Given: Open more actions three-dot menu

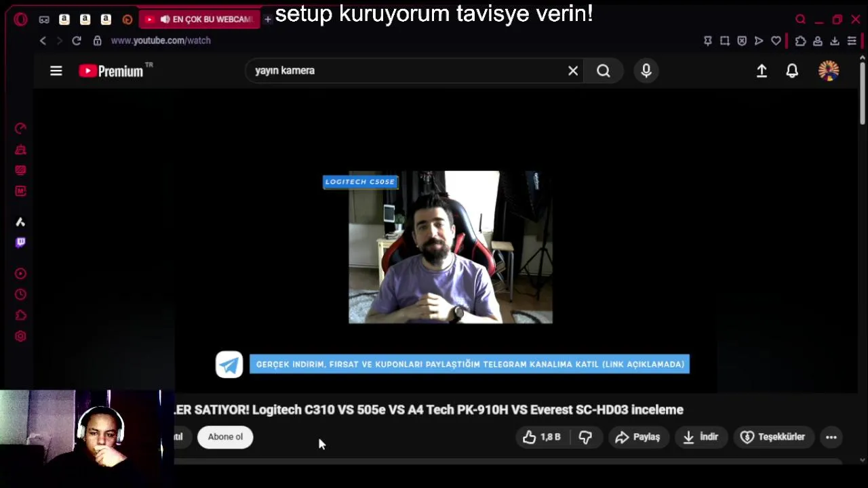Looking at the screenshot, I should pos(831,437).
